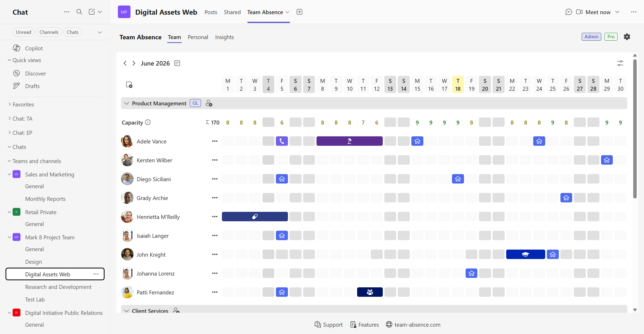Open Johanna Lorenz home office on June 19
The width and height of the screenshot is (644, 334).
tap(472, 273)
